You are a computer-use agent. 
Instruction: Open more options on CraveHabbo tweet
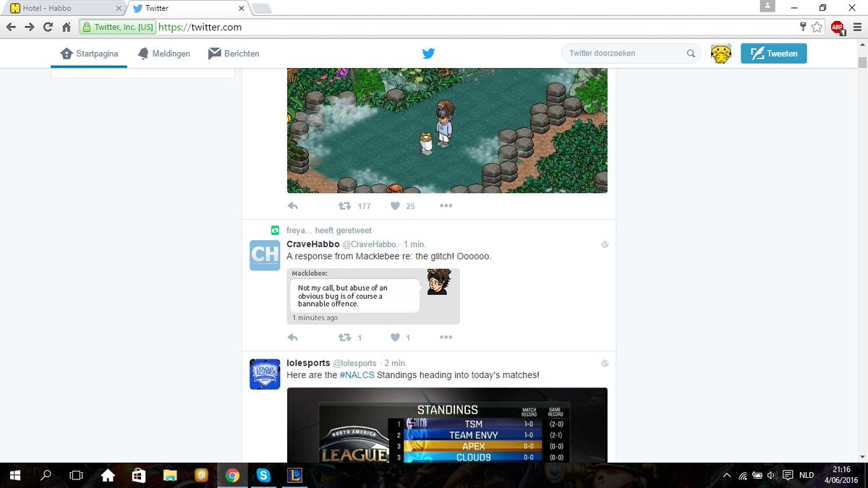[x=446, y=338]
